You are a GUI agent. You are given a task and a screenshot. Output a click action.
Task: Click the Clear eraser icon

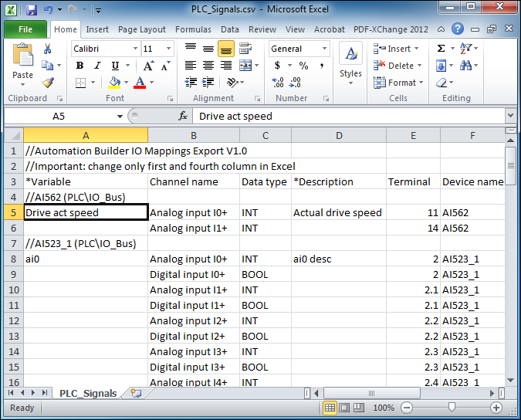(x=441, y=82)
